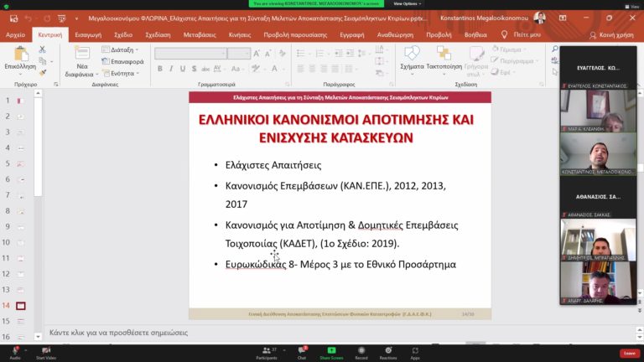Viewport: 644px width, 362px height.
Task: Open the Ενότητα section dropdown
Action: click(121, 74)
